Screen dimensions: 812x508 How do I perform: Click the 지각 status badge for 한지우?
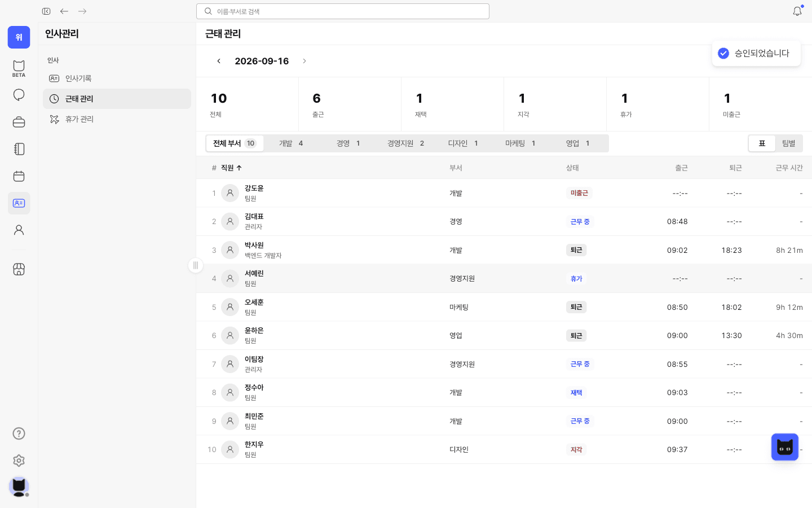(576, 449)
